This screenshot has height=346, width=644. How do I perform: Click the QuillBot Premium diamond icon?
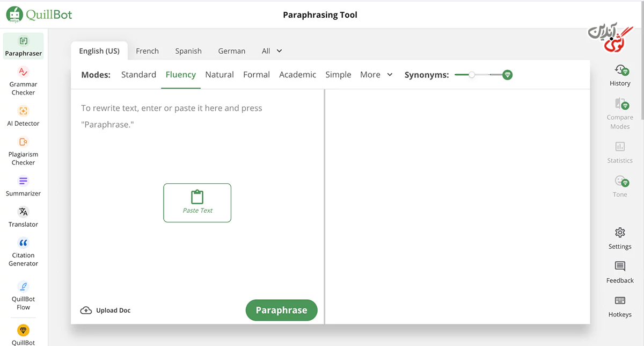[x=23, y=330]
